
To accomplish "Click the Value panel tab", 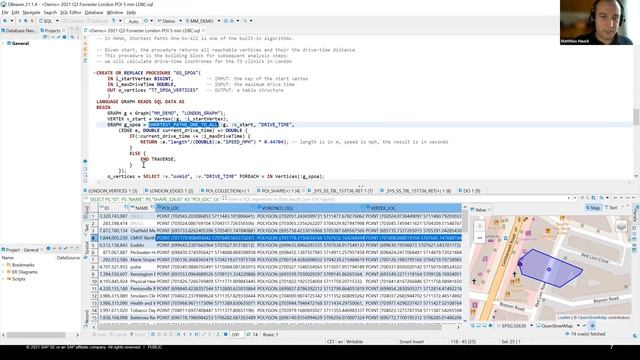I will click(x=480, y=210).
